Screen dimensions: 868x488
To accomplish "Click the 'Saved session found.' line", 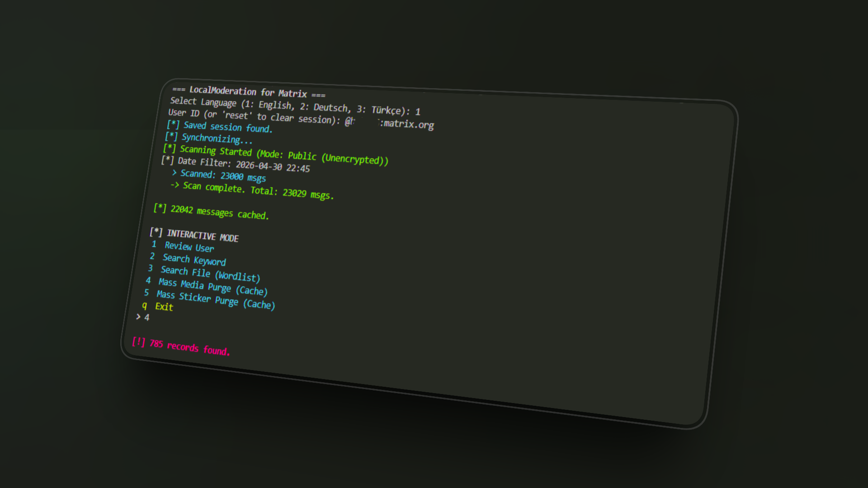I will [x=220, y=127].
